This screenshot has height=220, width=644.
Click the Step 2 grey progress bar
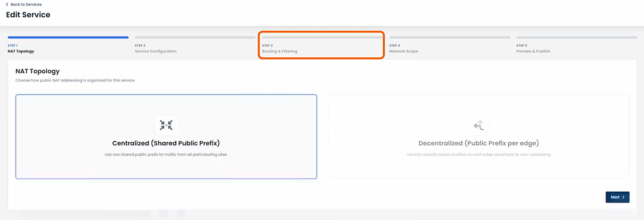click(195, 37)
